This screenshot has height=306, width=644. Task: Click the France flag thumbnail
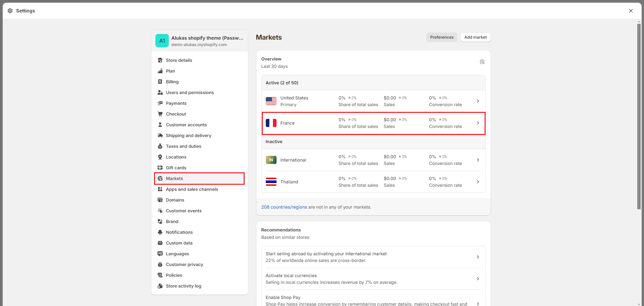[271, 123]
